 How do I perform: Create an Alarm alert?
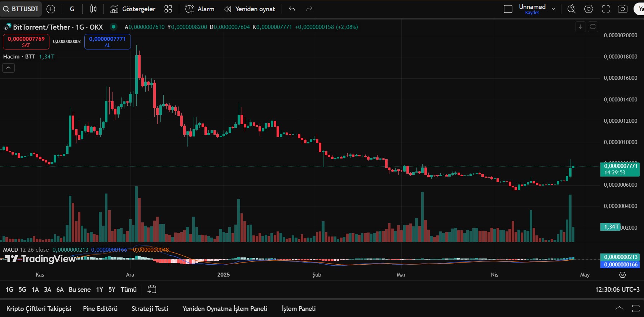(x=200, y=9)
